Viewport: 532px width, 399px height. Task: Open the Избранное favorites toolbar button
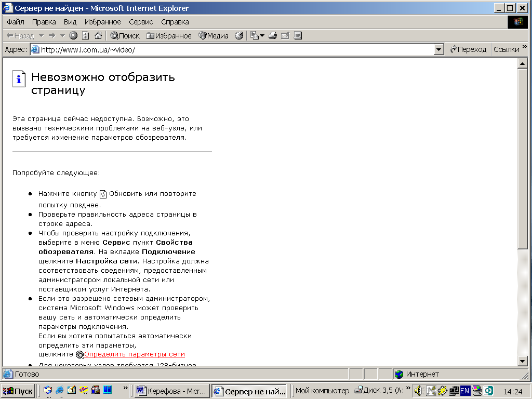tap(169, 36)
